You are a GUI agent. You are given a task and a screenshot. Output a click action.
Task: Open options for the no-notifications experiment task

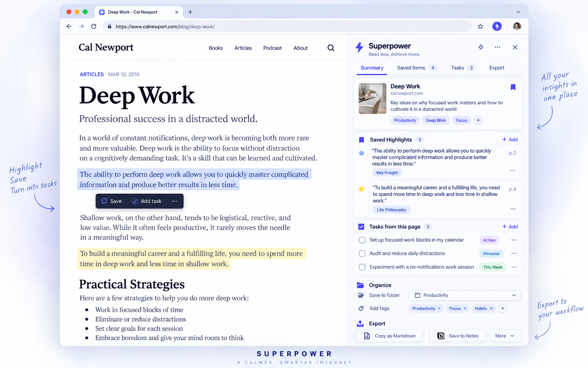[514, 267]
